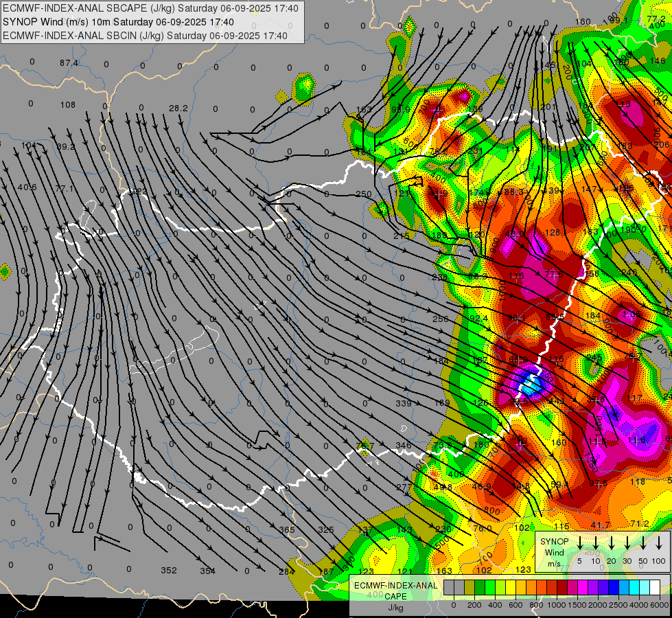Click the wind arrow above 20 m/s

coord(612,542)
